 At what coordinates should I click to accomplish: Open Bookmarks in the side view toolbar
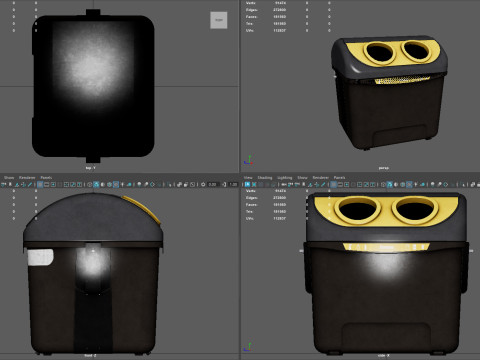click(x=303, y=184)
